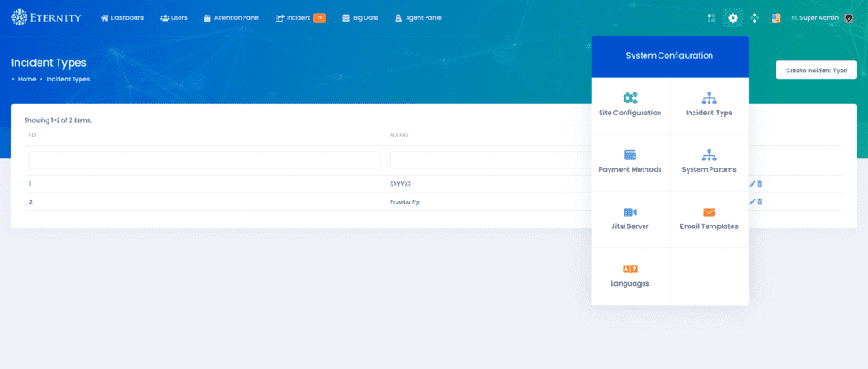Toggle the gear settings icon in header
868x369 pixels.
pyautogui.click(x=733, y=18)
